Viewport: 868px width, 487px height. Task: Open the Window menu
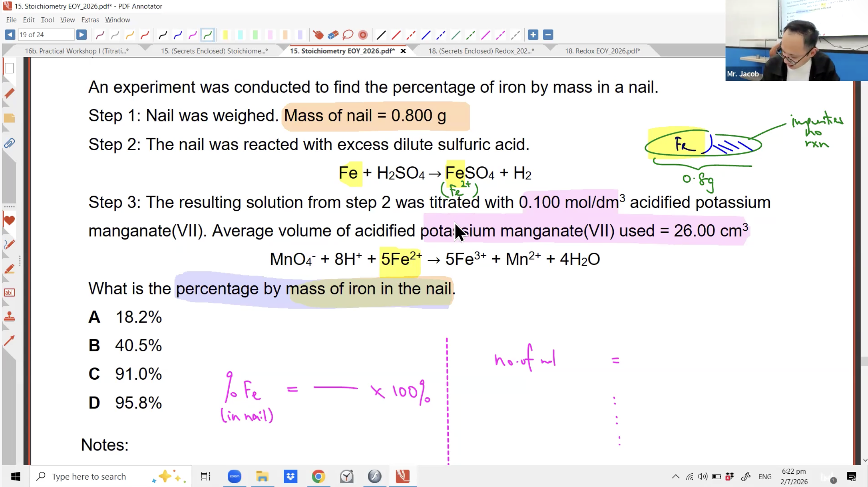click(117, 20)
